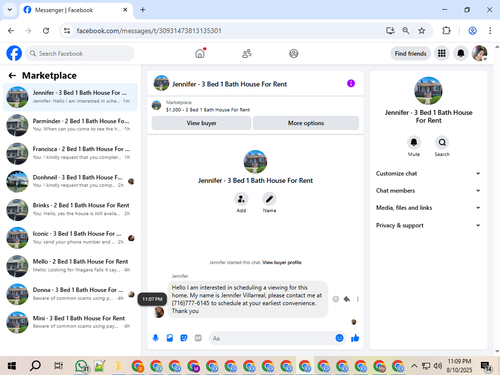The width and height of the screenshot is (500, 375).
Task: Open the Home feed icon
Action: pos(200,53)
